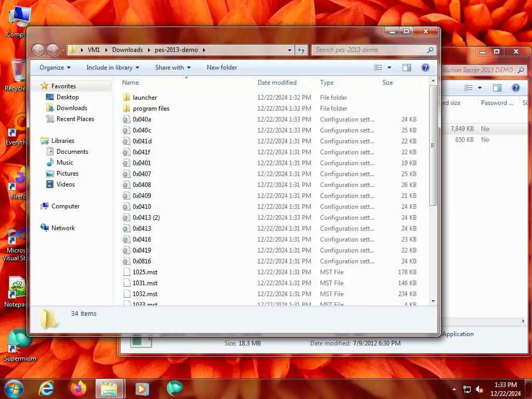Open the Music library

(64, 163)
